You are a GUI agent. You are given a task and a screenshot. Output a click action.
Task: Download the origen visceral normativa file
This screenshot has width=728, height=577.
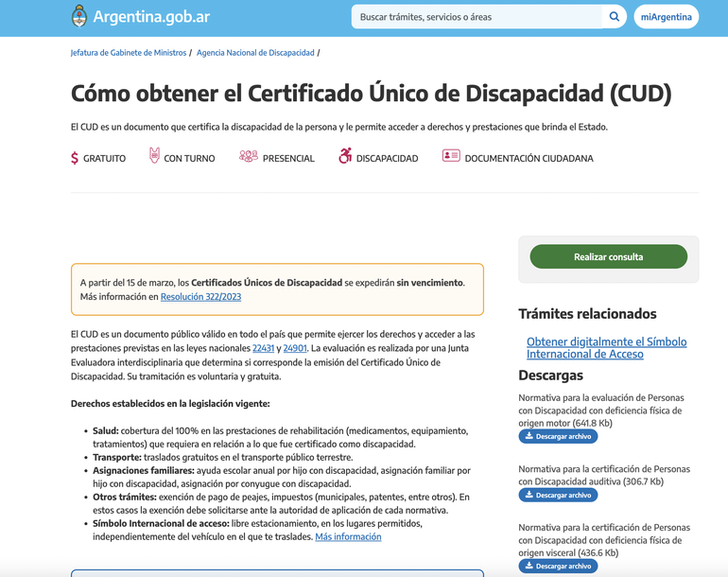(x=558, y=566)
